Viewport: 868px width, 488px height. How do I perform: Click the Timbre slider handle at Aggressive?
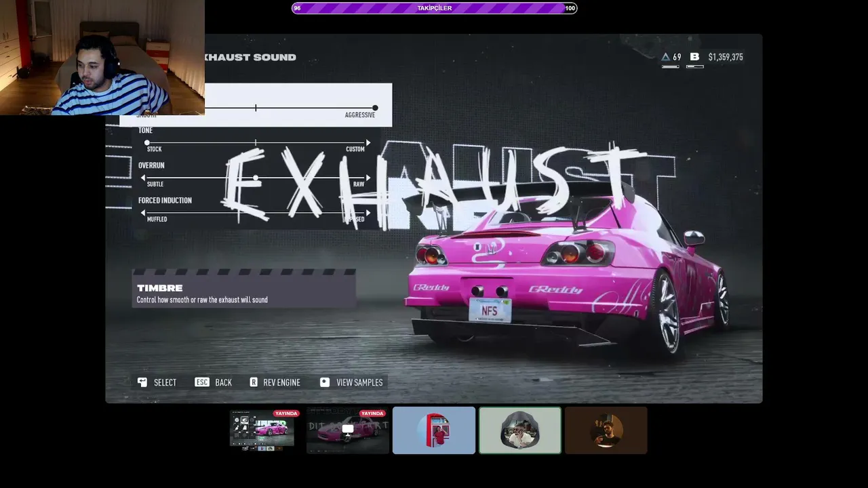click(x=375, y=108)
